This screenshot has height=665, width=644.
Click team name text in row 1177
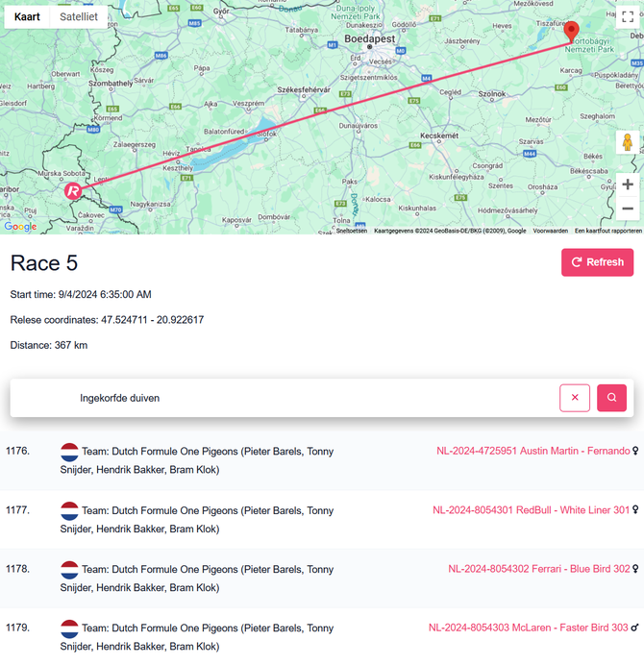[x=197, y=520]
